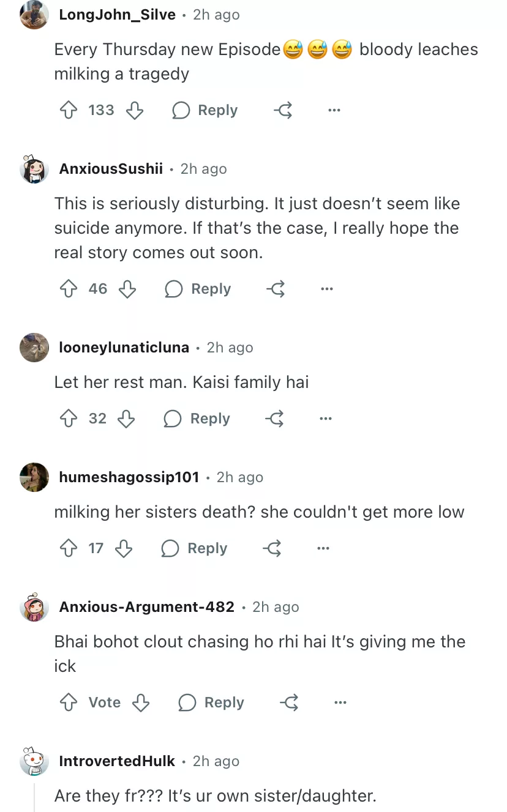
Task: Upvote AnxiousSushii's comment
Action: point(67,289)
